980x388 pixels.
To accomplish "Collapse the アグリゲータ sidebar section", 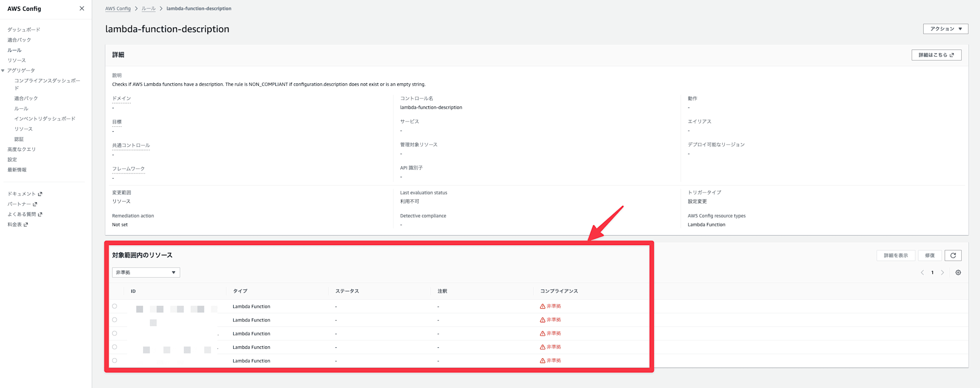I will 3,71.
